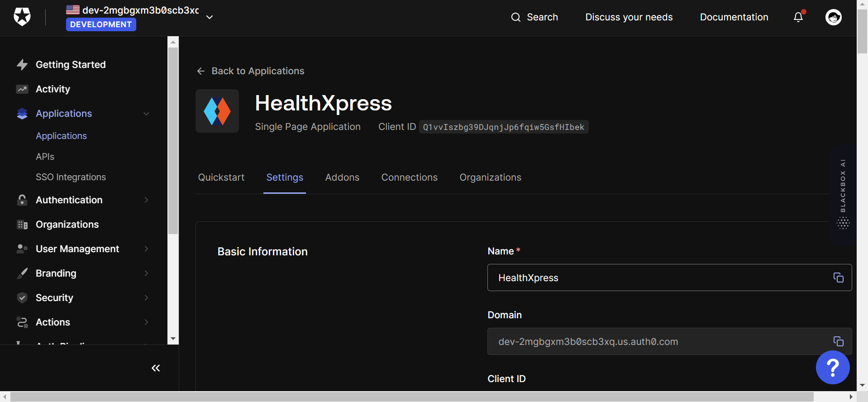
Task: Click the US flag icon
Action: coord(73,9)
